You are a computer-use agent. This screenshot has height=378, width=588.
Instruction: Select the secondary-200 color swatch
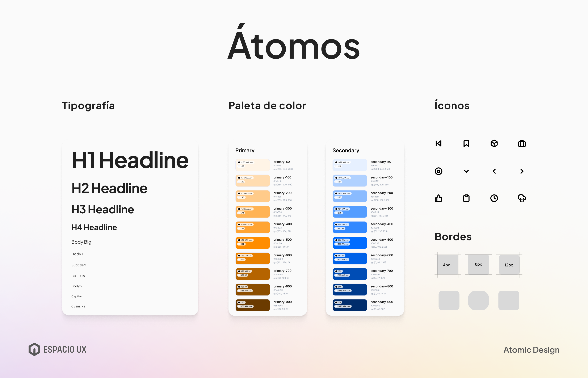click(350, 196)
